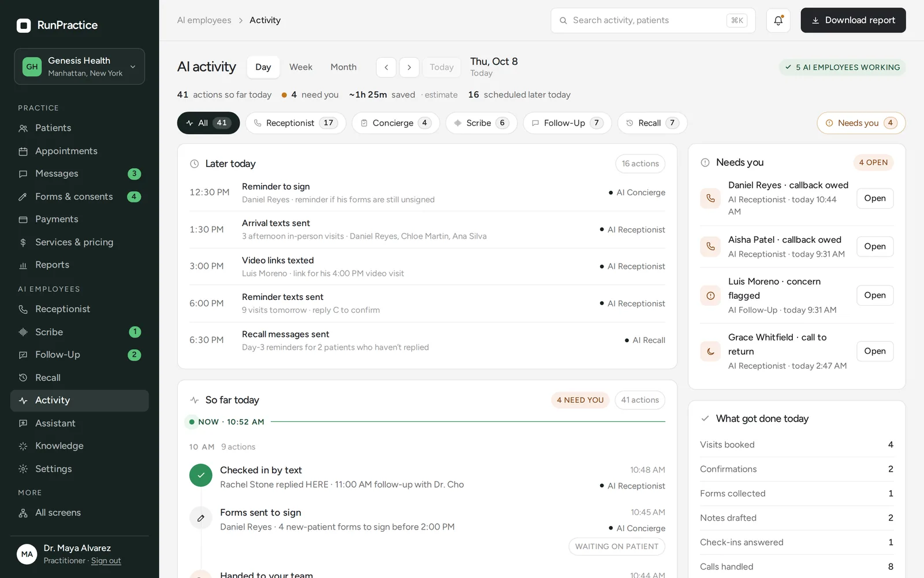The height and width of the screenshot is (578, 924).
Task: Switch to the Day view
Action: pyautogui.click(x=263, y=67)
